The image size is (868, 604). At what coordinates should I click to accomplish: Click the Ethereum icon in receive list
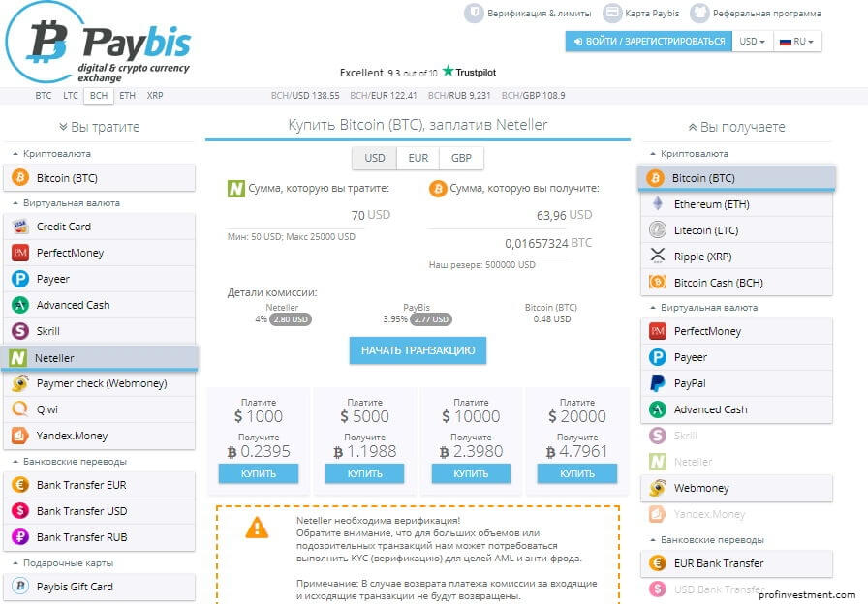click(658, 203)
